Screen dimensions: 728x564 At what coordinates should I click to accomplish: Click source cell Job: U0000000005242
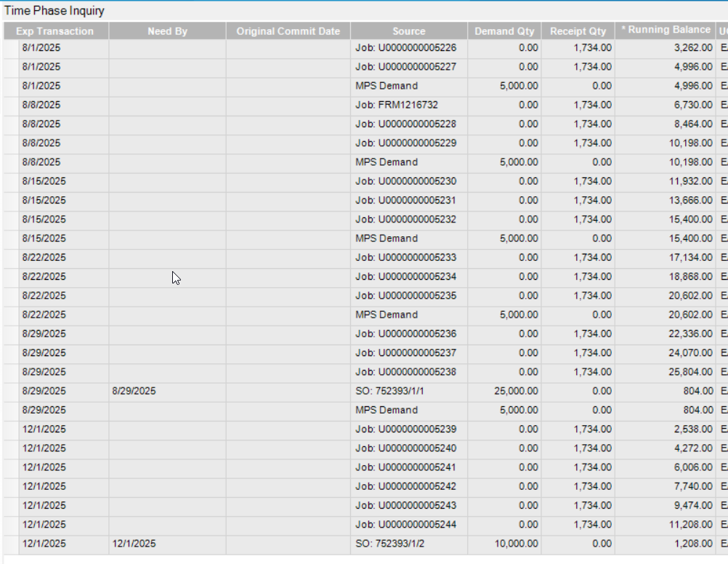[409, 486]
